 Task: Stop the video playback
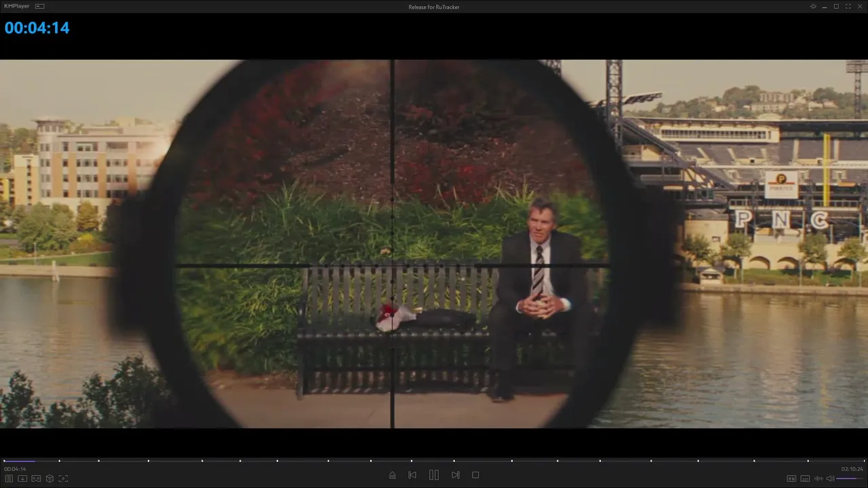click(475, 475)
